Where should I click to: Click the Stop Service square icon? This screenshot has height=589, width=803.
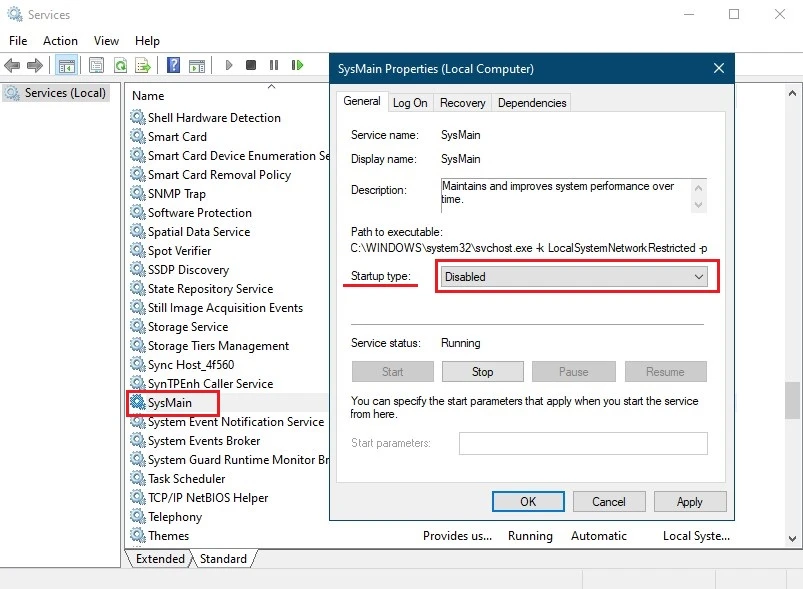[x=251, y=65]
